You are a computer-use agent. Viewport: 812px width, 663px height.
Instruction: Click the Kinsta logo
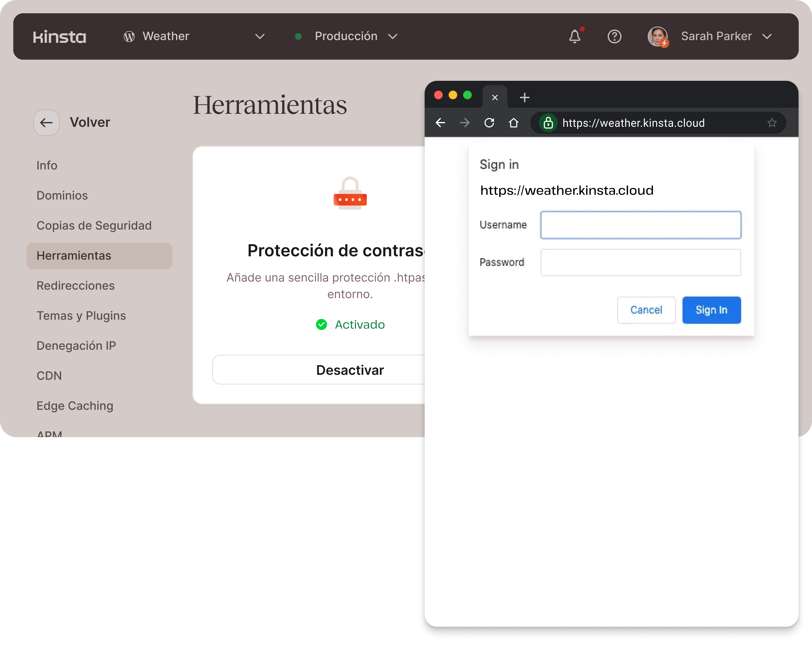60,37
